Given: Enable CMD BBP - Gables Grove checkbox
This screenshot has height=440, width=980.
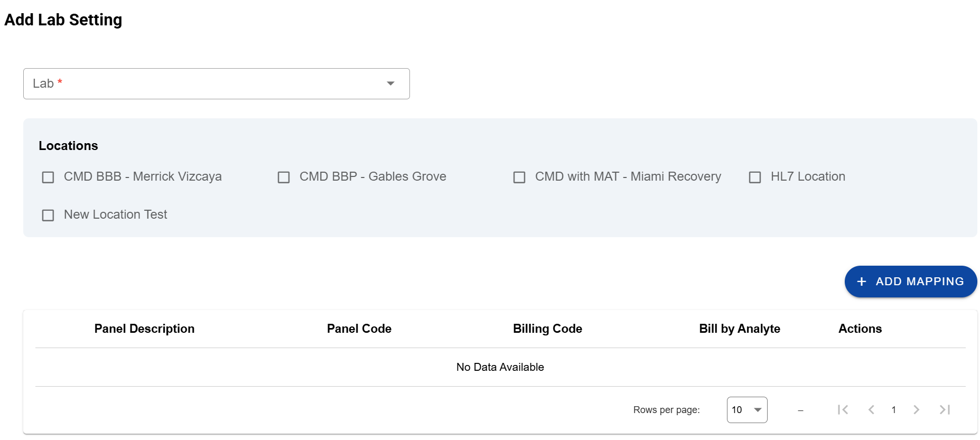Looking at the screenshot, I should tap(284, 177).
